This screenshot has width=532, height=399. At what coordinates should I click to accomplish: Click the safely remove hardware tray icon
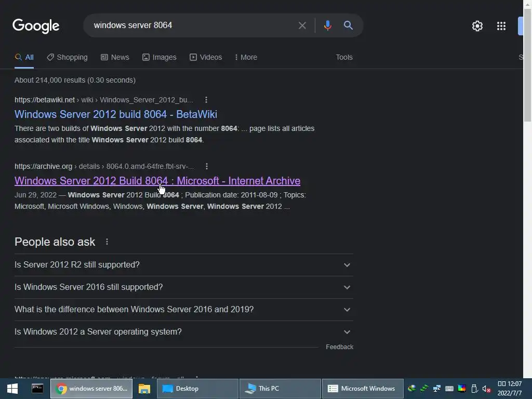click(474, 389)
